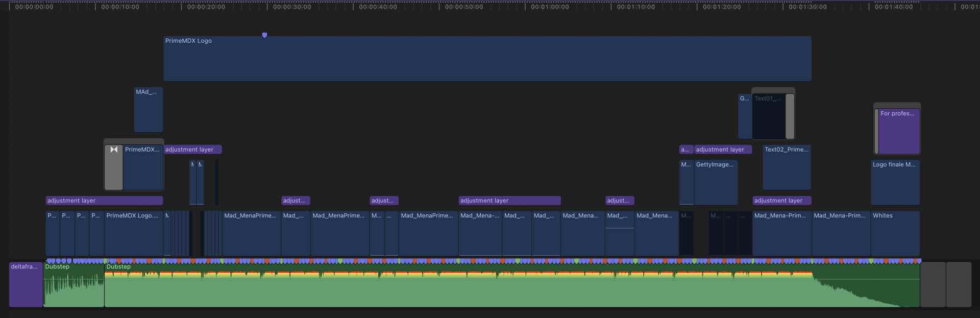
Task: Select the marker on the top PrimeMDX Logo clip
Action: pos(264,35)
